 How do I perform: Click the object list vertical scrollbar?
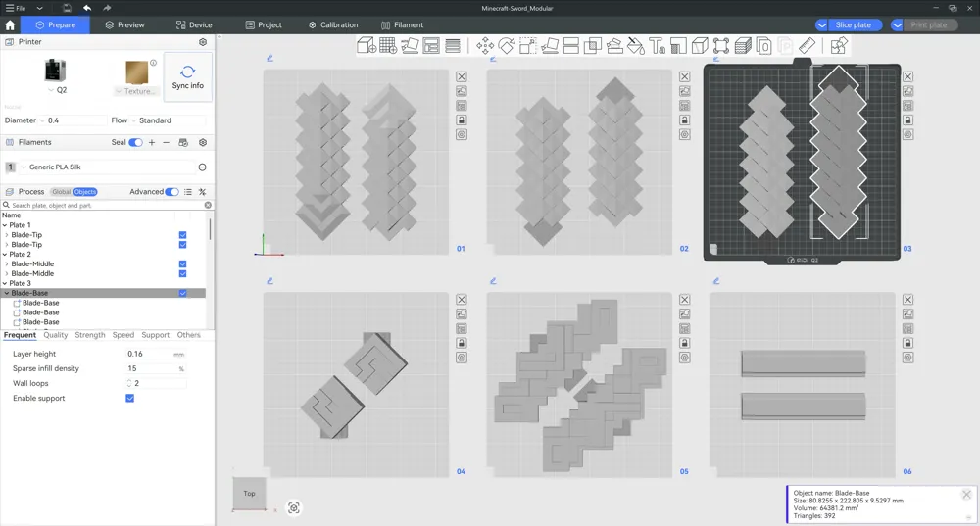(x=210, y=228)
